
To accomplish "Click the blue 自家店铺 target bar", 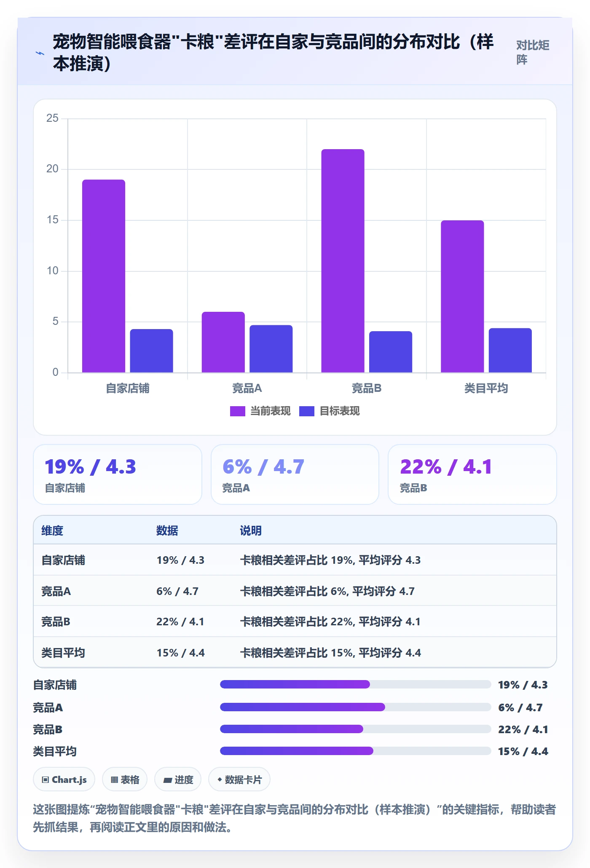I will click(x=151, y=351).
